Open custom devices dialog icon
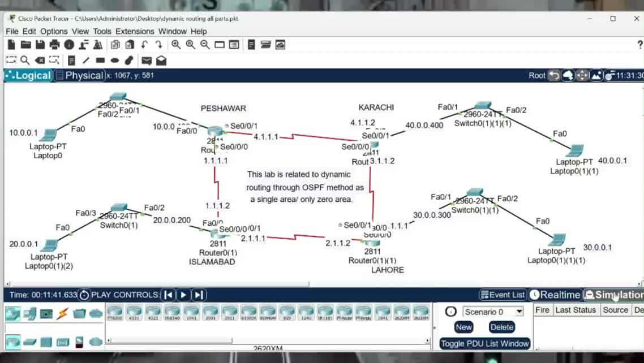 pos(234,45)
